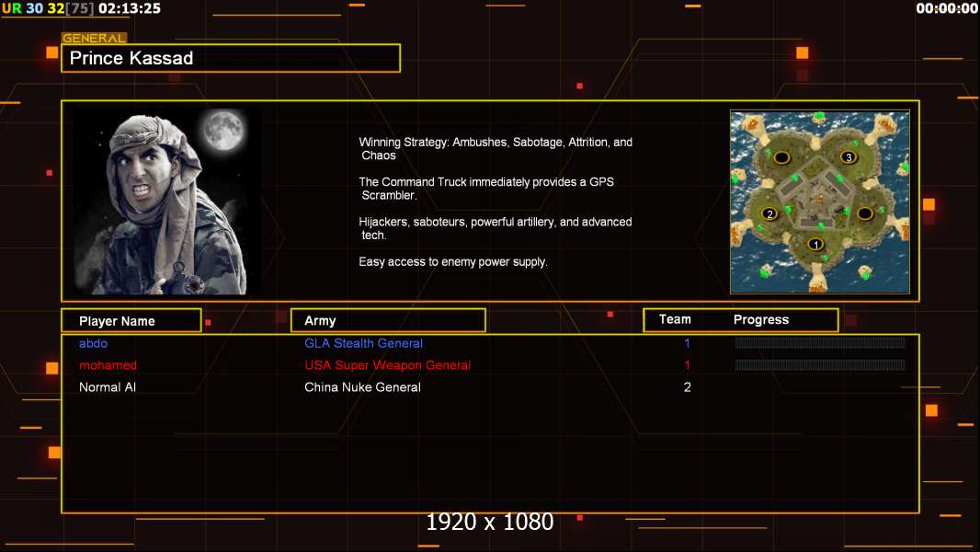Viewport: 980px width, 552px height.
Task: Click the Progress column header
Action: 760,319
